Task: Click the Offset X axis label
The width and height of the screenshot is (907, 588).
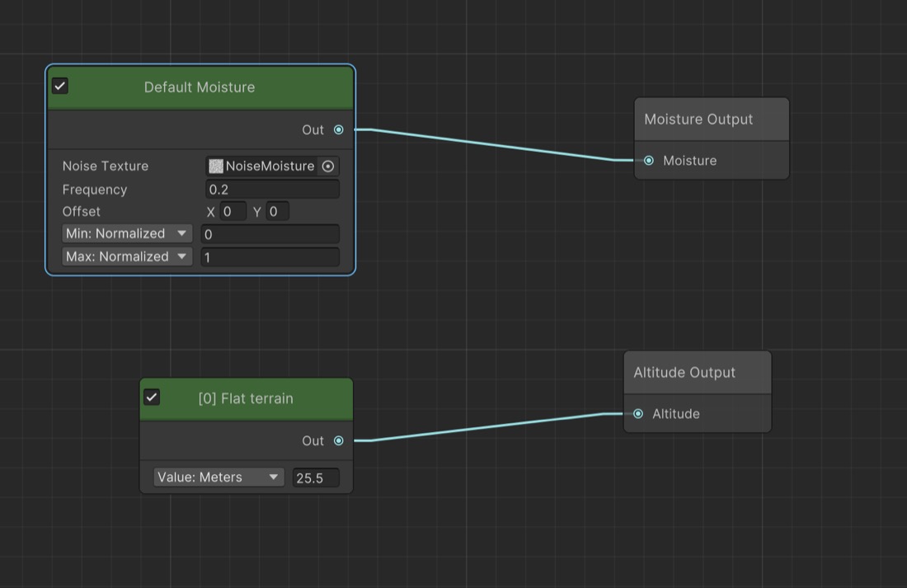Action: click(x=210, y=212)
